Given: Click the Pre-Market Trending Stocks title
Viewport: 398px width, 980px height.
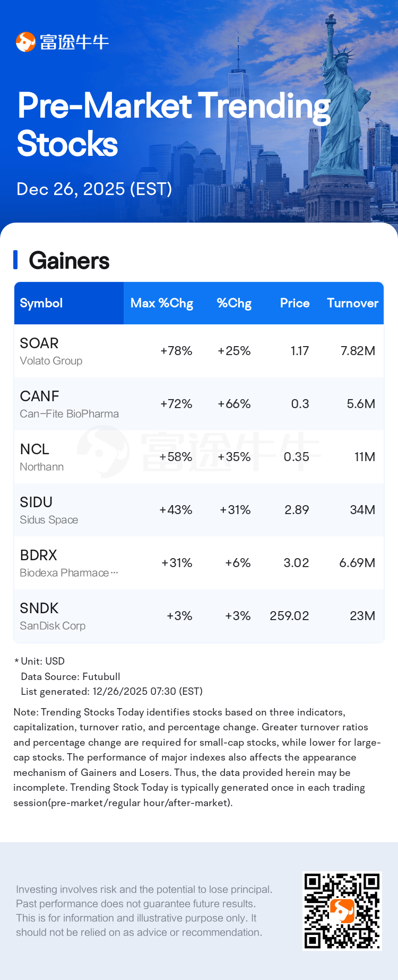Looking at the screenshot, I should pyautogui.click(x=174, y=124).
